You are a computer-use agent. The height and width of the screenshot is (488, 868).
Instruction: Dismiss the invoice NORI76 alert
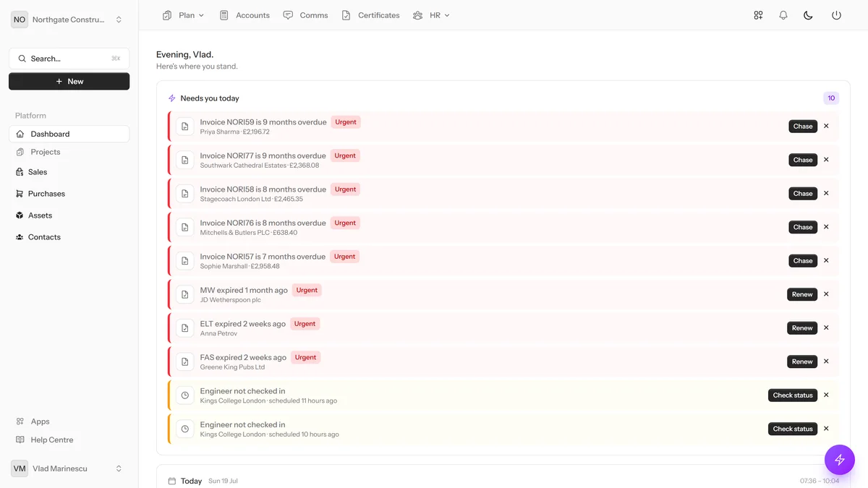[826, 227]
